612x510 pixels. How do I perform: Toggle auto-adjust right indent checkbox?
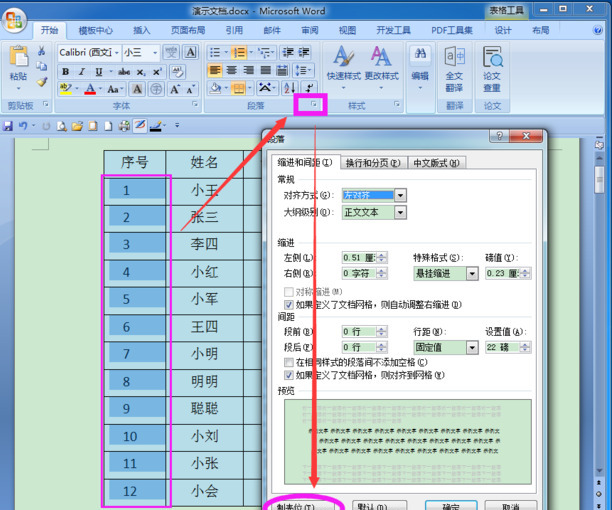(x=289, y=305)
